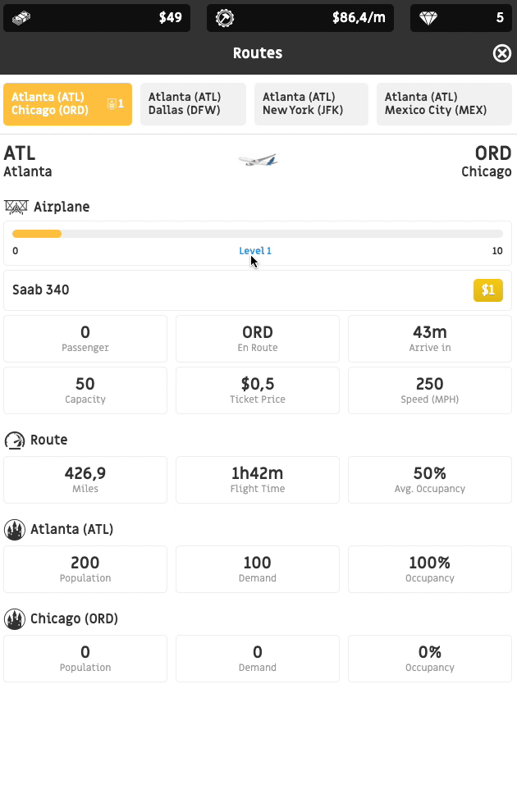517x812 pixels.
Task: Click the Ticket Price stat card
Action: tap(258, 390)
